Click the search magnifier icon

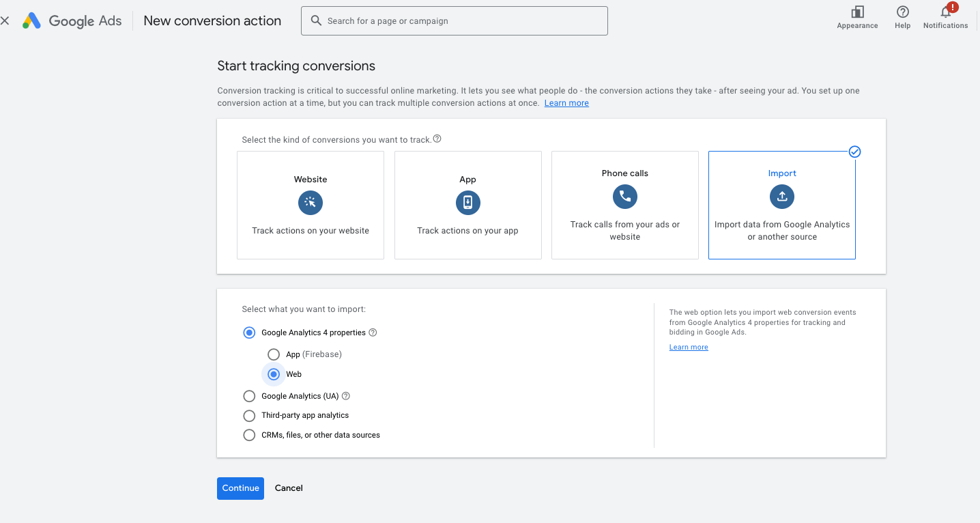click(316, 20)
